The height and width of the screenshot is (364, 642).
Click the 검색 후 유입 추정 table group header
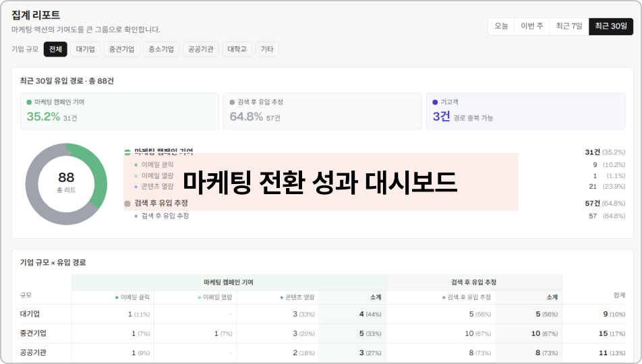coord(473,282)
